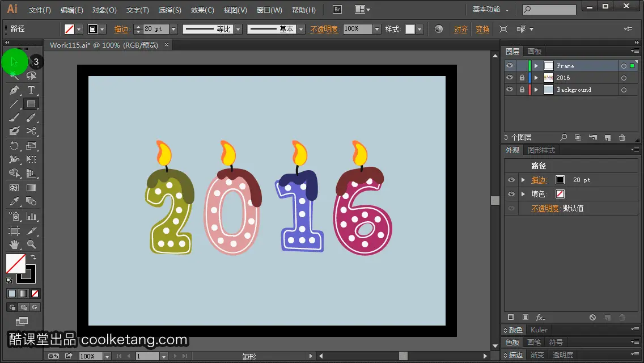Open the 变换 panel link
This screenshot has height=363, width=644.
click(482, 29)
